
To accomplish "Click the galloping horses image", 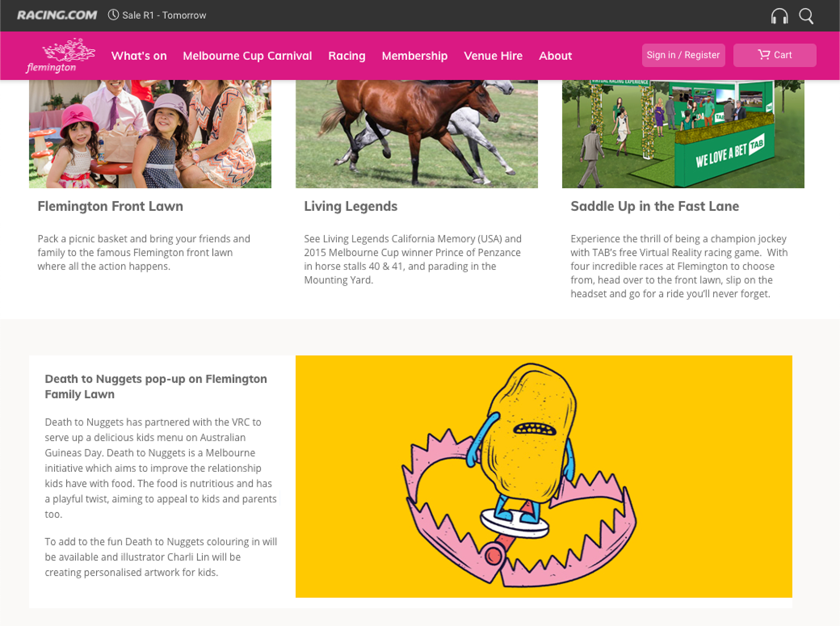I will (416, 134).
